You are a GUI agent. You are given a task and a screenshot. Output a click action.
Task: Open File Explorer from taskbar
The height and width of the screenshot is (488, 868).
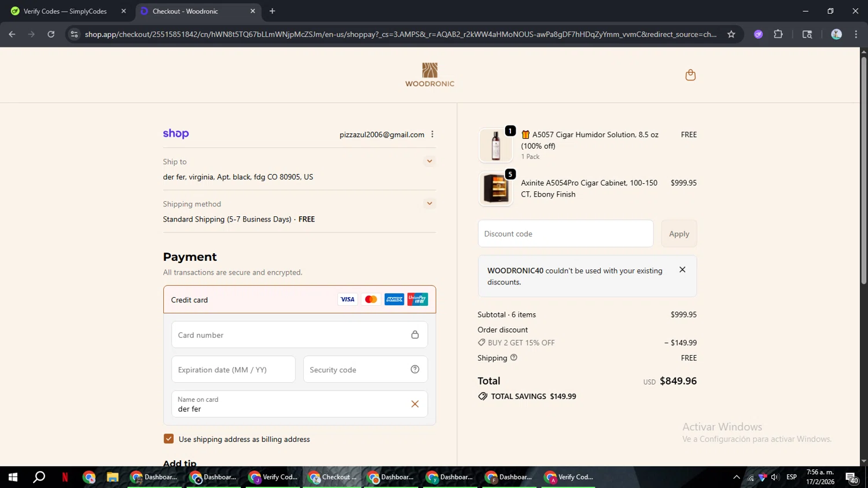112,477
